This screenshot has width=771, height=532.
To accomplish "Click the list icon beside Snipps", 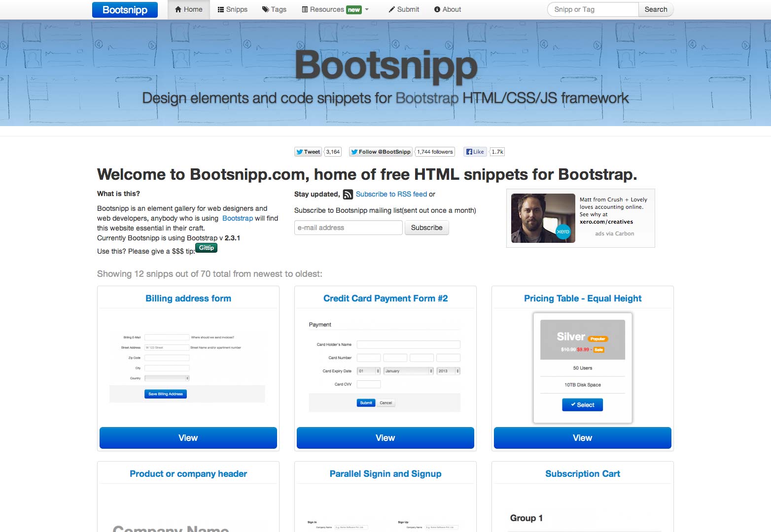I will [x=221, y=9].
